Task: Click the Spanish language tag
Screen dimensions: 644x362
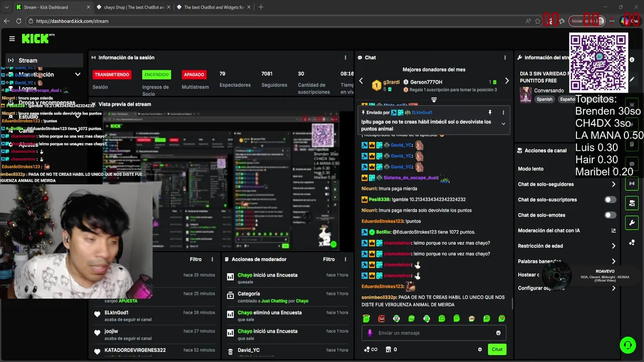Action: coord(544,100)
